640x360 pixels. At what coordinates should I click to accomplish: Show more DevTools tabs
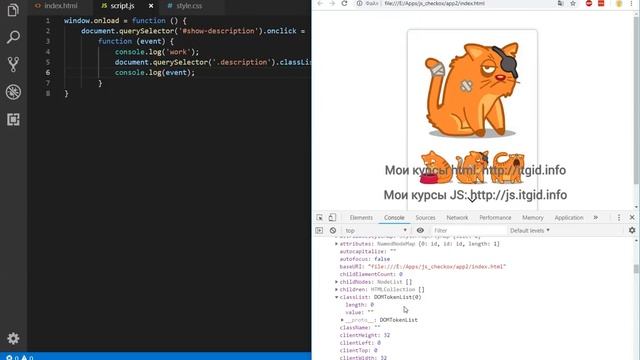tap(596, 218)
